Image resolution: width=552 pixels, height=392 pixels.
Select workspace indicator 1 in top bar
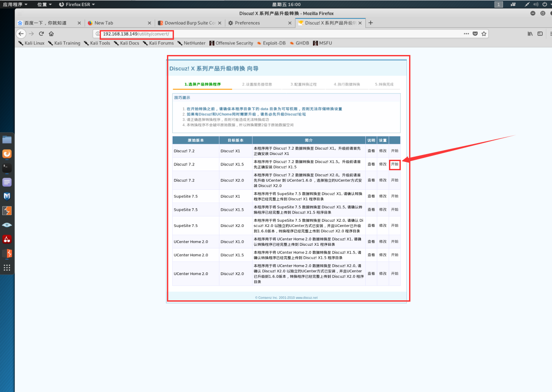(x=499, y=4)
